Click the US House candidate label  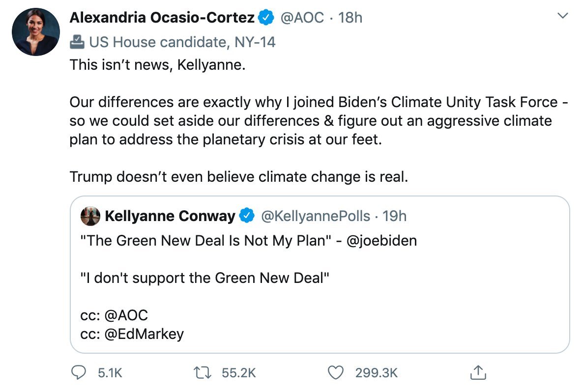(182, 42)
